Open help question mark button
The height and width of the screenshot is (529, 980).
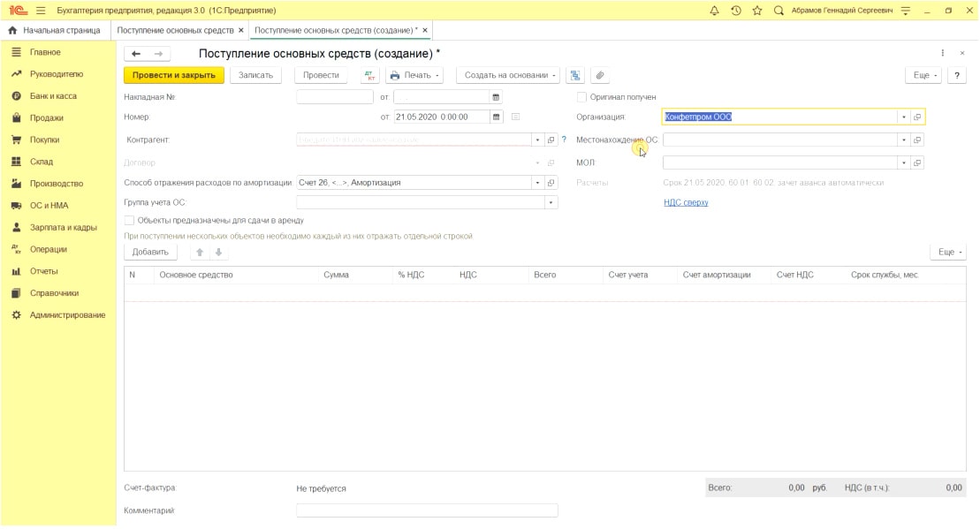[957, 76]
